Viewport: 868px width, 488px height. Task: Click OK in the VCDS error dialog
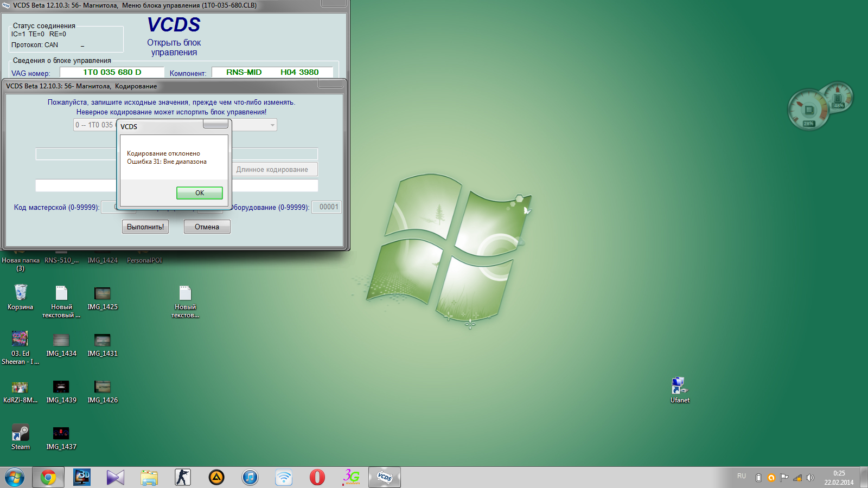(199, 193)
